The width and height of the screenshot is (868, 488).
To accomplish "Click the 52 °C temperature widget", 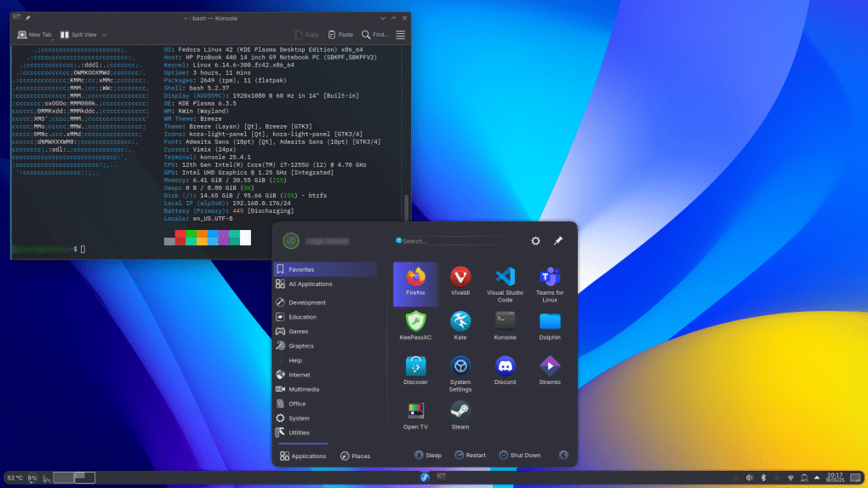I will (15, 478).
